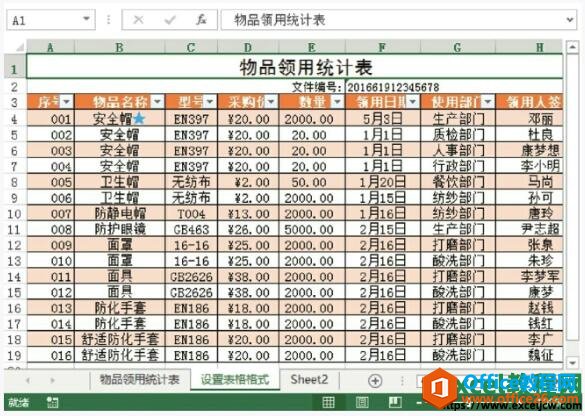The height and width of the screenshot is (416, 585).
Task: Click the Cancel (X) icon in formula bar
Action: 138,19
